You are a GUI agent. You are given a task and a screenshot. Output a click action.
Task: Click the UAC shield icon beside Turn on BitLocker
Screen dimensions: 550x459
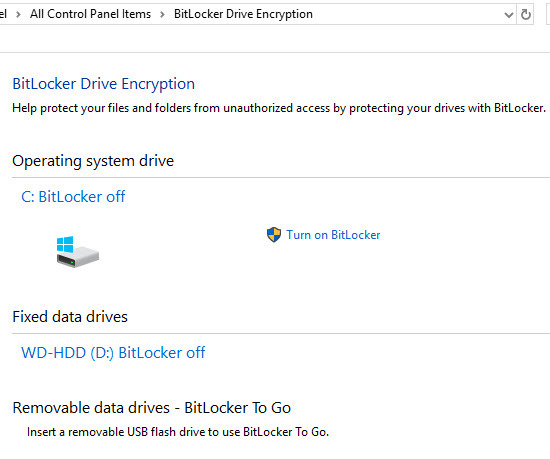click(x=274, y=235)
